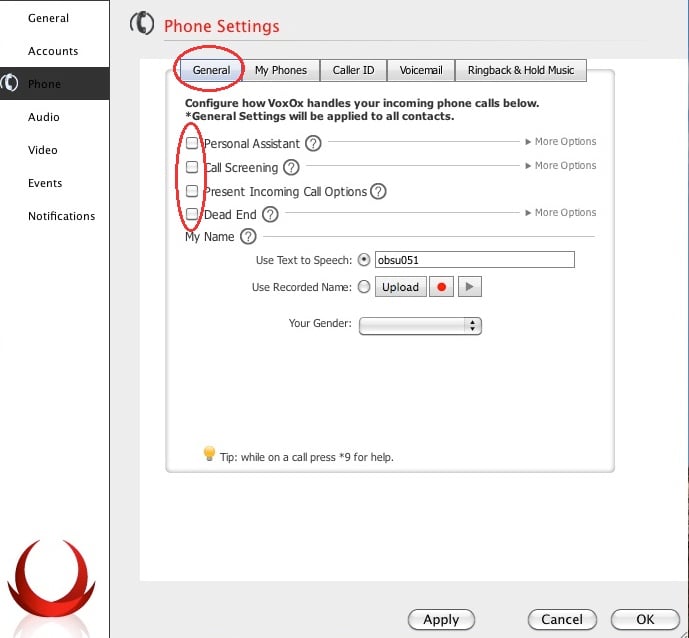The image size is (689, 638).
Task: Open help for Call Screening
Action: [x=291, y=167]
